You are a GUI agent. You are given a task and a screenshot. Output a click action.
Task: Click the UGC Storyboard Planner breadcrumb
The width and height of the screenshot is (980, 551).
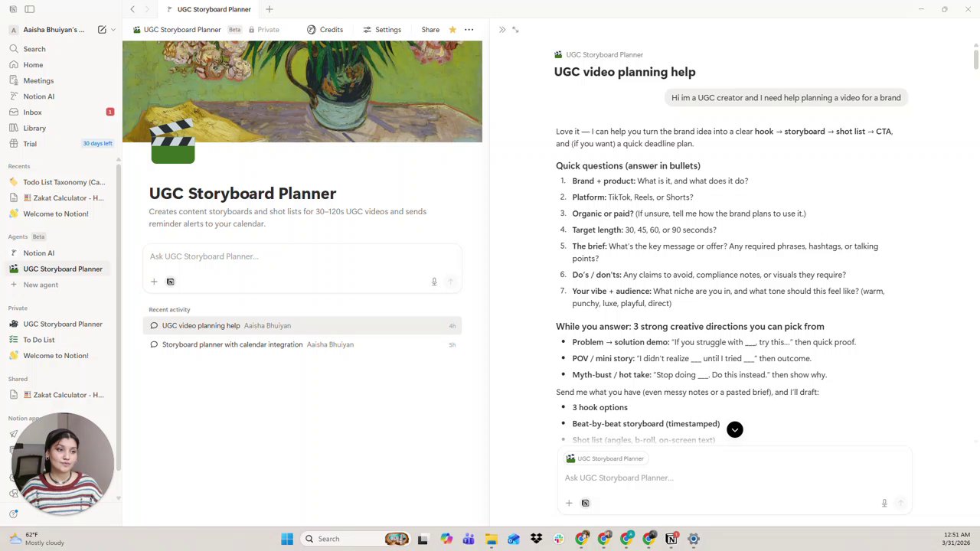(177, 30)
